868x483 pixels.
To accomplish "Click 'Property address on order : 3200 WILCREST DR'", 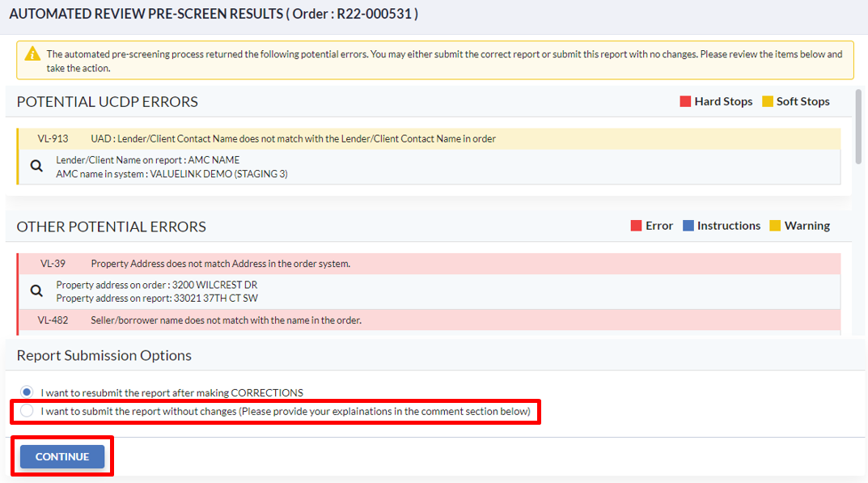I will [157, 285].
